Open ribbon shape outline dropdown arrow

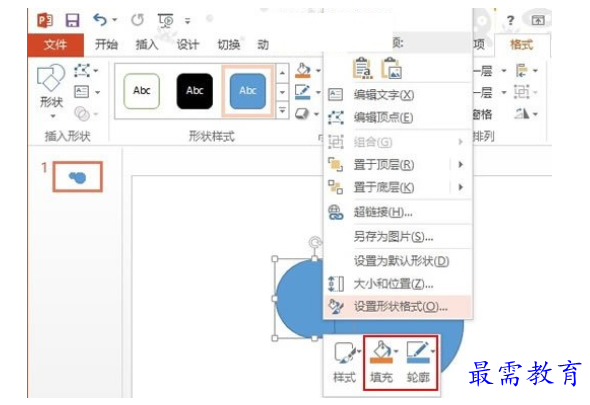tap(318, 92)
